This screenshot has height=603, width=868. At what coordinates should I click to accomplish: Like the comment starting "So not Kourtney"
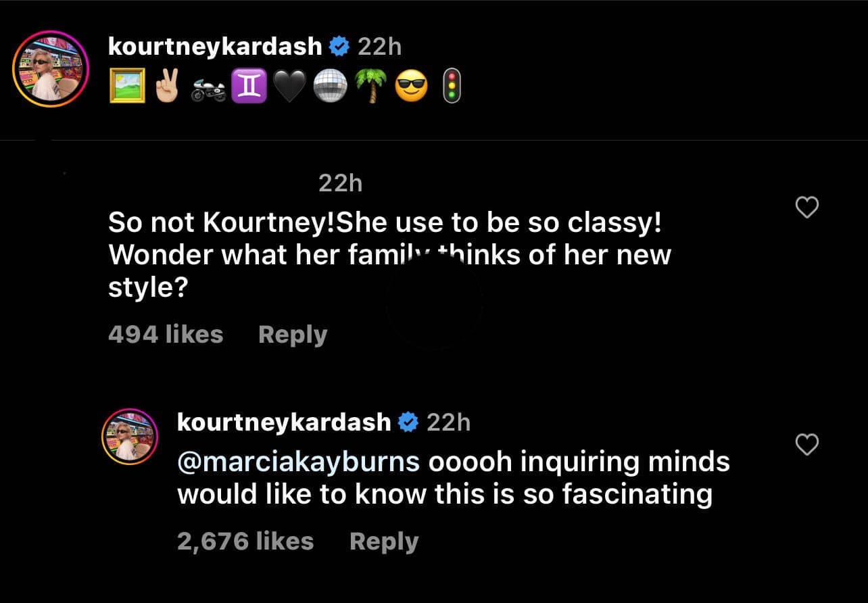coord(807,208)
